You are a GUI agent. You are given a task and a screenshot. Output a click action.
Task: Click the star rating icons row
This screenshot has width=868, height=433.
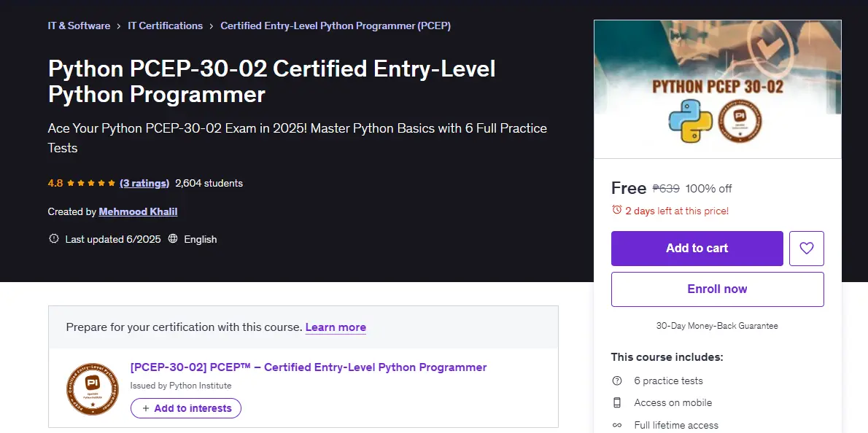(91, 183)
